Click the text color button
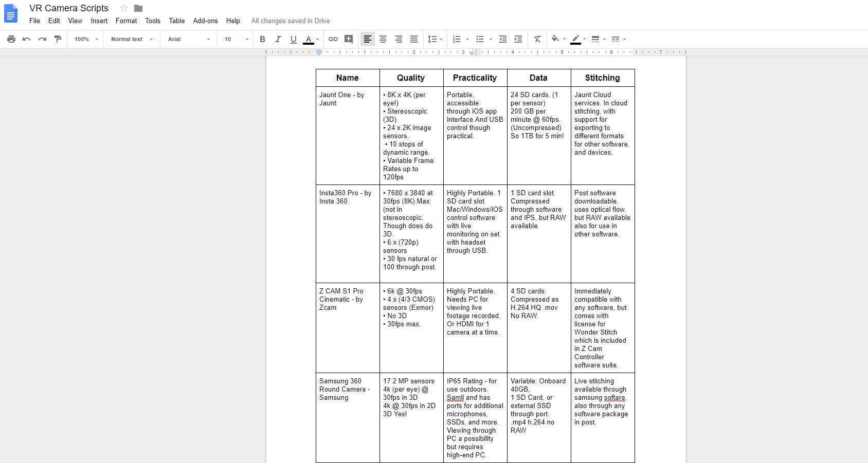Viewport: 868px width, 463px height. click(309, 39)
